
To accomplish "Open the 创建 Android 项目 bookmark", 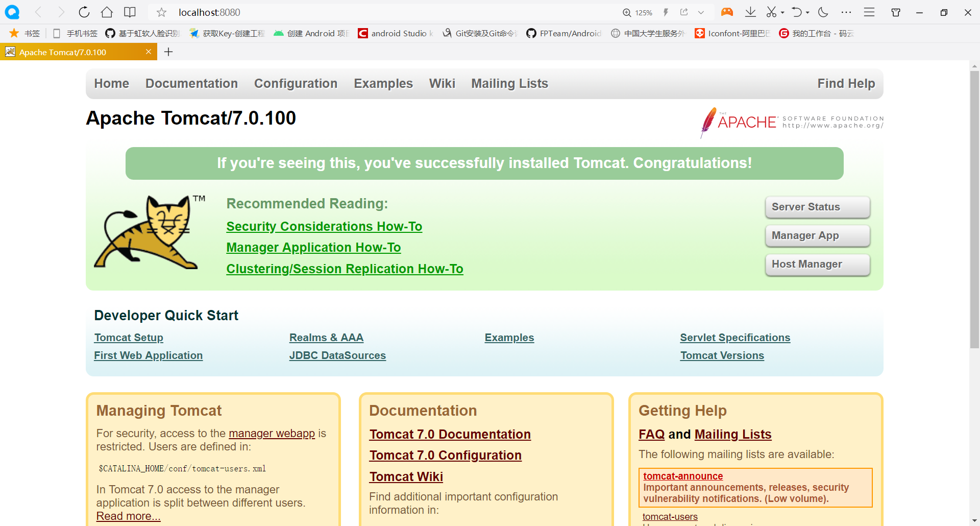I will [x=311, y=33].
